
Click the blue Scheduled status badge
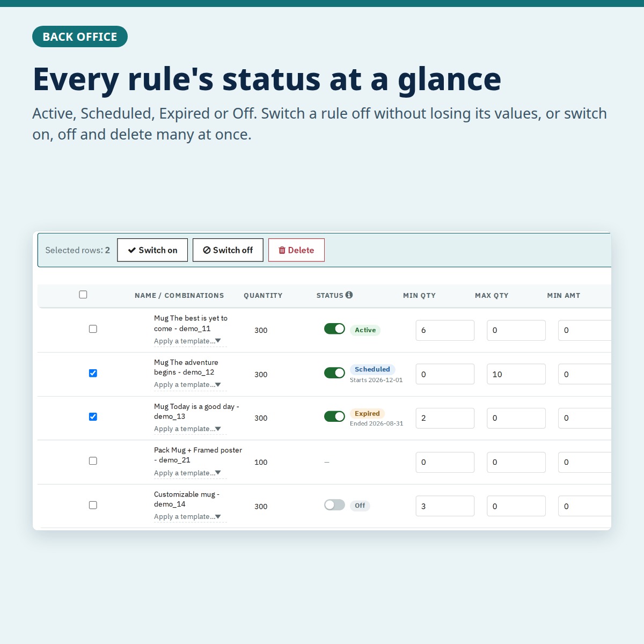(x=372, y=369)
